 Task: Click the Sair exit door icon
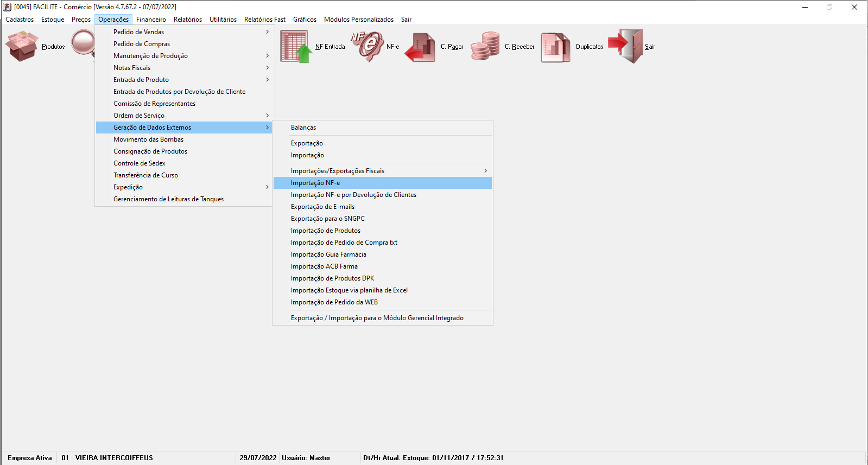[625, 46]
